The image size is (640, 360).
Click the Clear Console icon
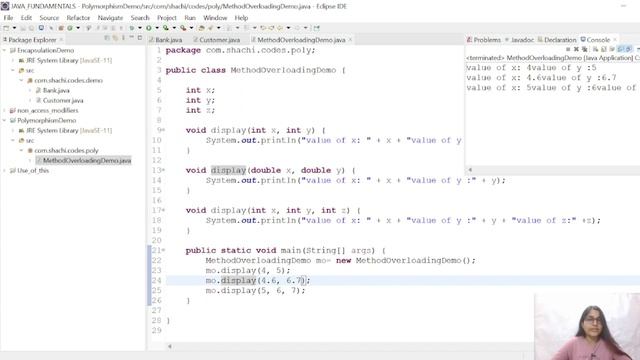pyautogui.click(x=595, y=49)
